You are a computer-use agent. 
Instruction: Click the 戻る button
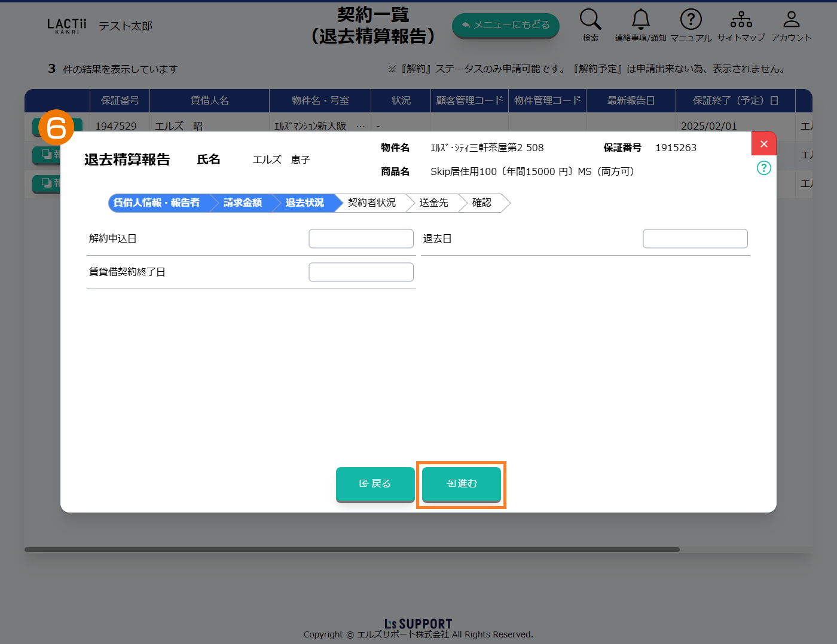pyautogui.click(x=375, y=484)
